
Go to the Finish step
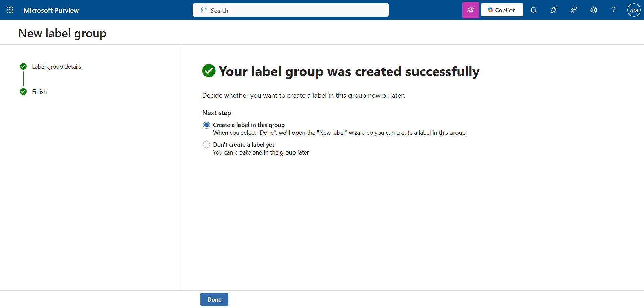(x=39, y=92)
